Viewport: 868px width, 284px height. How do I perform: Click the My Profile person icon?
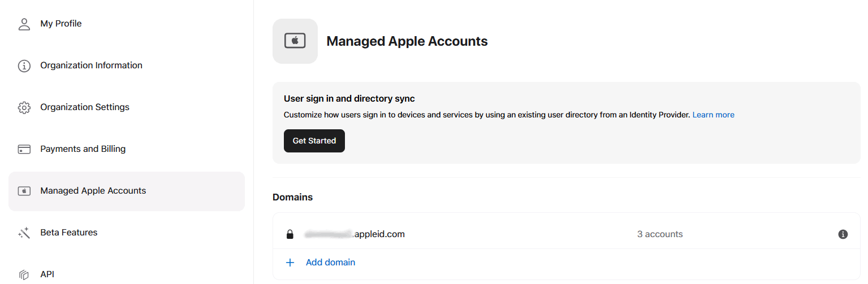[x=24, y=24]
